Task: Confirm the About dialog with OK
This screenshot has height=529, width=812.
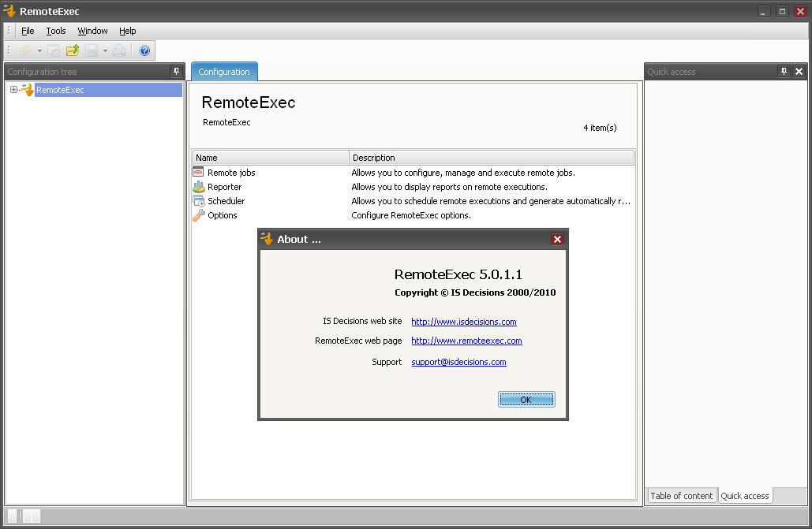Action: (x=526, y=399)
